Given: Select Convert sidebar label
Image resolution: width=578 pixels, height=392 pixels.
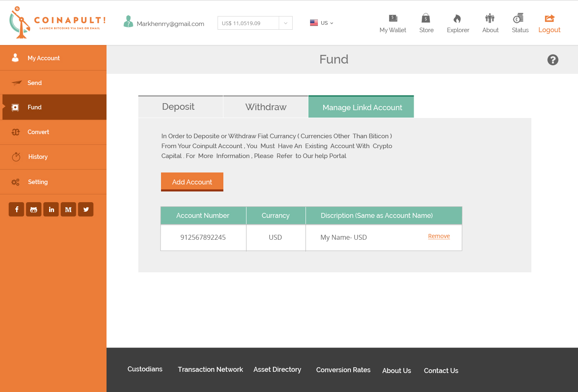Looking at the screenshot, I should pos(38,132).
